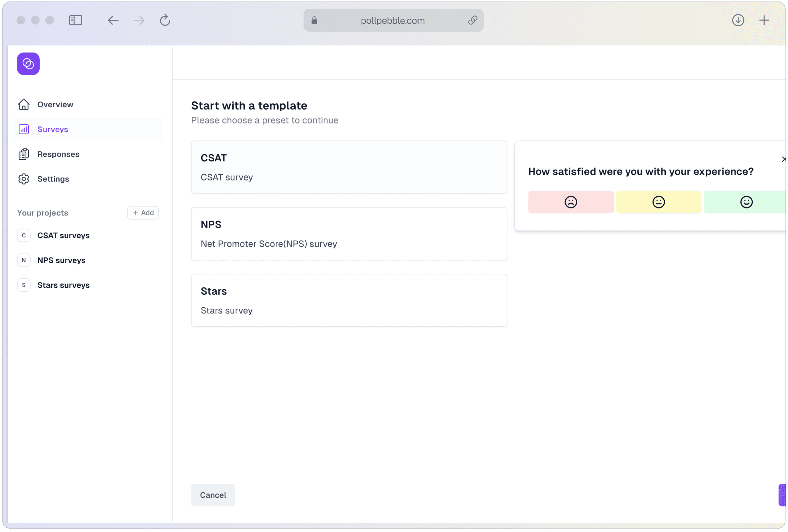Add a new project
The image size is (788, 532).
pyautogui.click(x=143, y=213)
